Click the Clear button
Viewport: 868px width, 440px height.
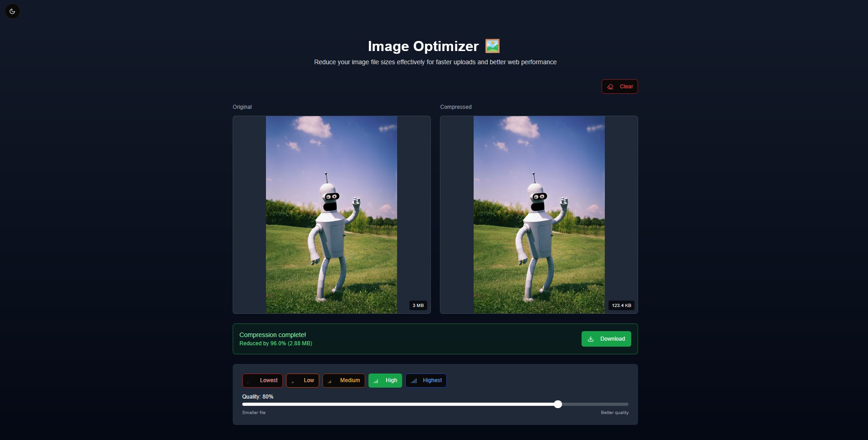click(x=619, y=87)
